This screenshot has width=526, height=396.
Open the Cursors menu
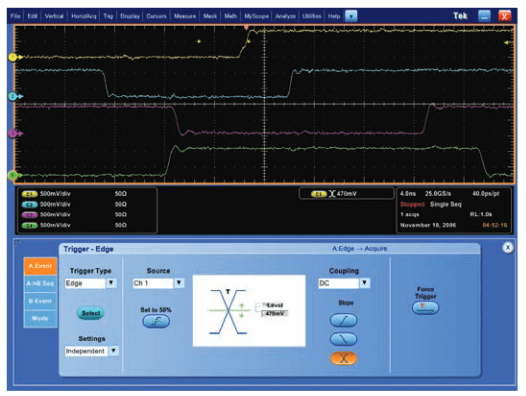click(x=156, y=16)
